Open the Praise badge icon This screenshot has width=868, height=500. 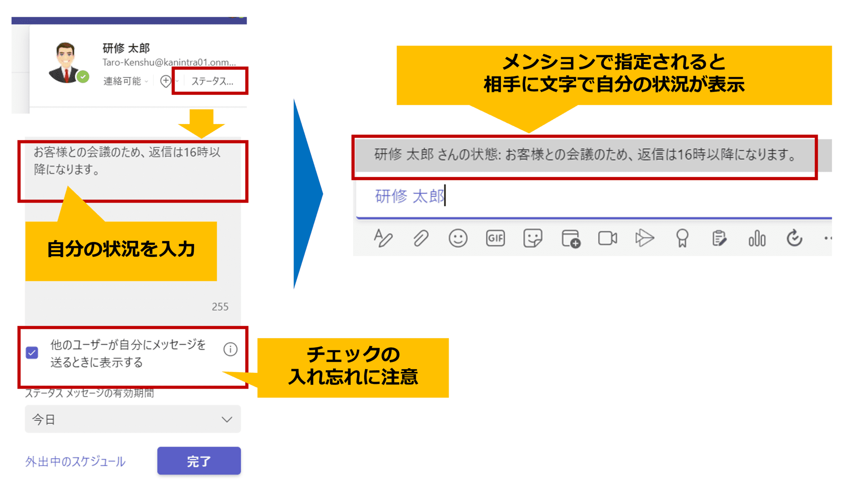(682, 238)
